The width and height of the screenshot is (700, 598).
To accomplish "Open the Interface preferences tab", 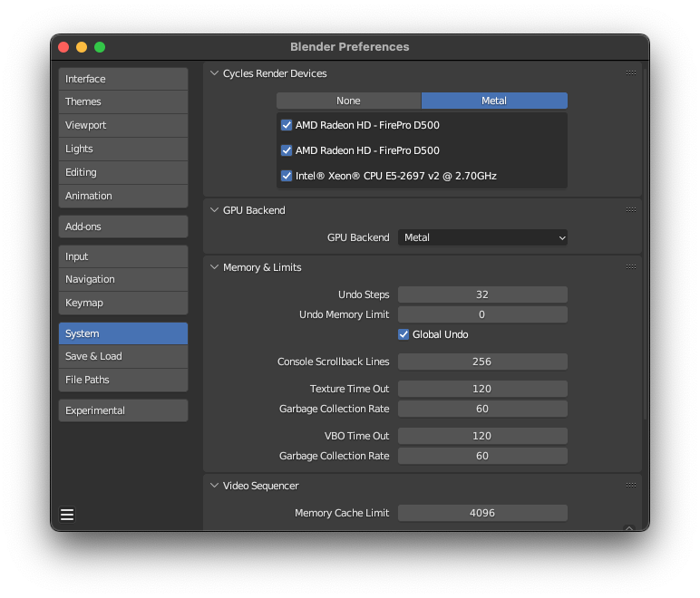I will tap(123, 79).
